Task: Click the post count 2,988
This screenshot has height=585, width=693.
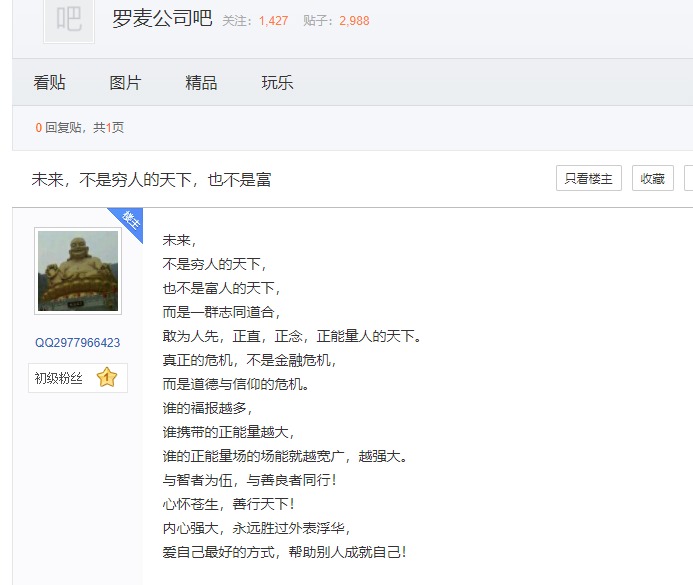Action: point(354,21)
